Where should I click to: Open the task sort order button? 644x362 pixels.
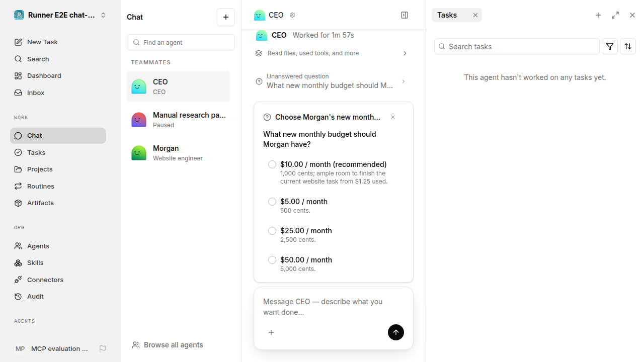click(x=628, y=46)
